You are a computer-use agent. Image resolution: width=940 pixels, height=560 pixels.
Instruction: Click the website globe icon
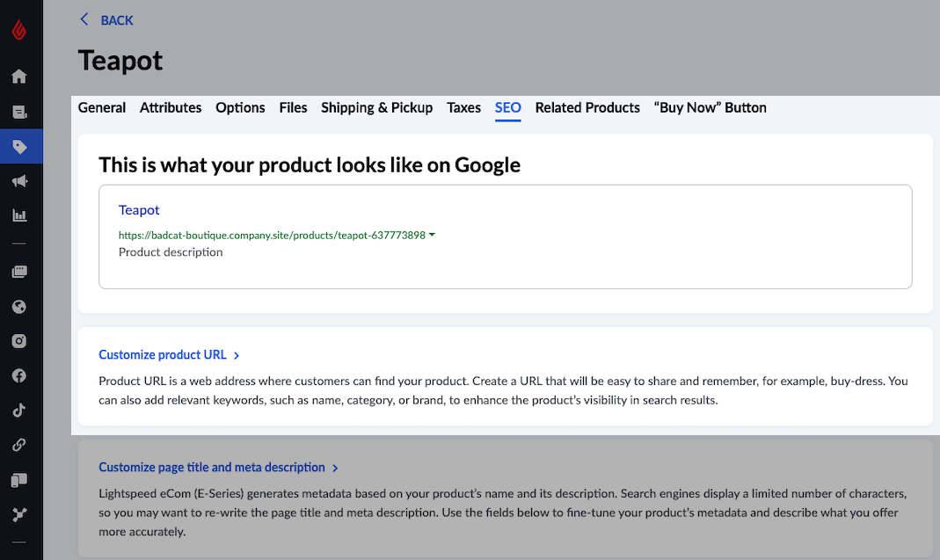(19, 306)
